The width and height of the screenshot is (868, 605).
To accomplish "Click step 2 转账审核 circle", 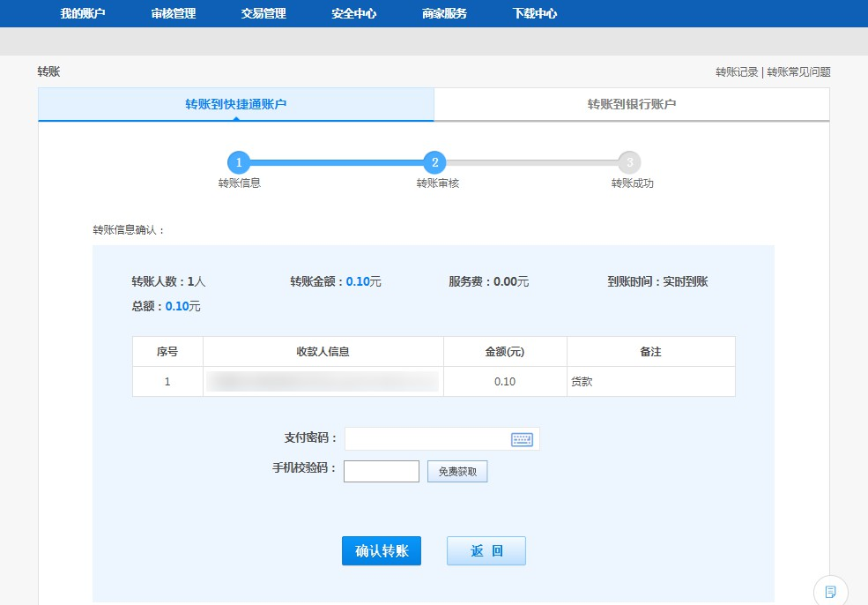I will (434, 162).
